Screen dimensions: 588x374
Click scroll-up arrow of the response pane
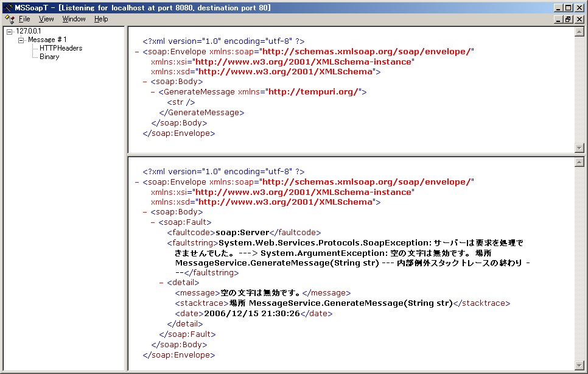(x=579, y=162)
